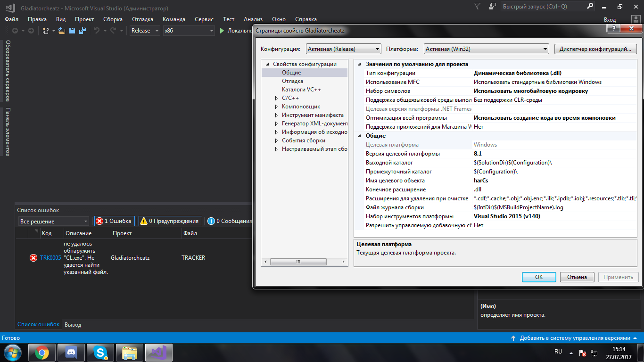Open Chrome from the Windows taskbar
The image size is (644, 362).
pyautogui.click(x=42, y=353)
